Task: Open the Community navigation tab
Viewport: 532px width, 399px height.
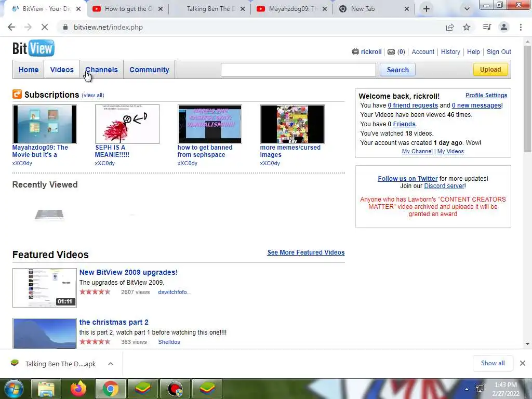Action: (149, 70)
